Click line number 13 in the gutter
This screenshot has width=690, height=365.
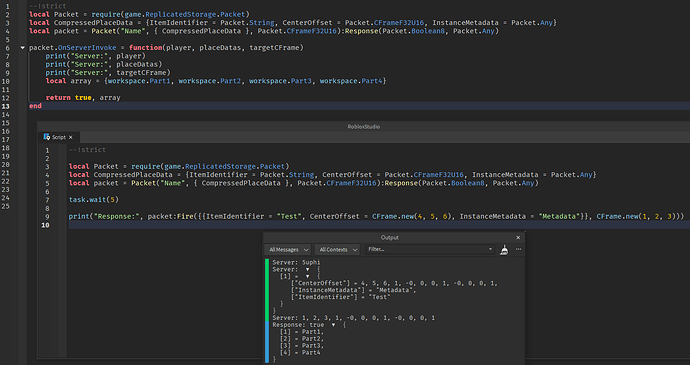6,106
